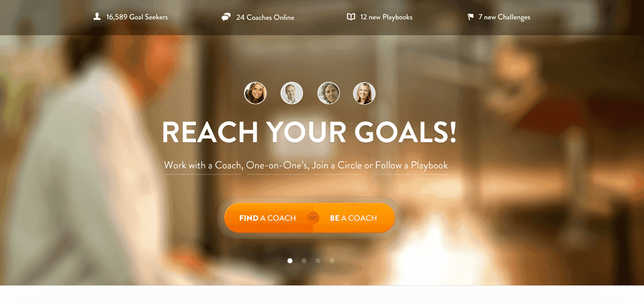View the third coach avatar with gray hair
Image resolution: width=644 pixels, height=303 pixels.
click(x=329, y=93)
